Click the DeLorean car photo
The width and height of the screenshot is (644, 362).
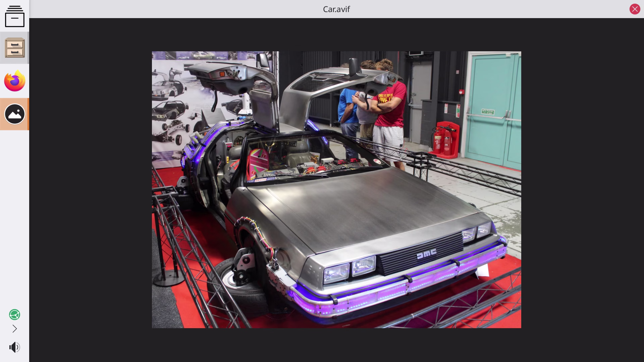[336, 190]
